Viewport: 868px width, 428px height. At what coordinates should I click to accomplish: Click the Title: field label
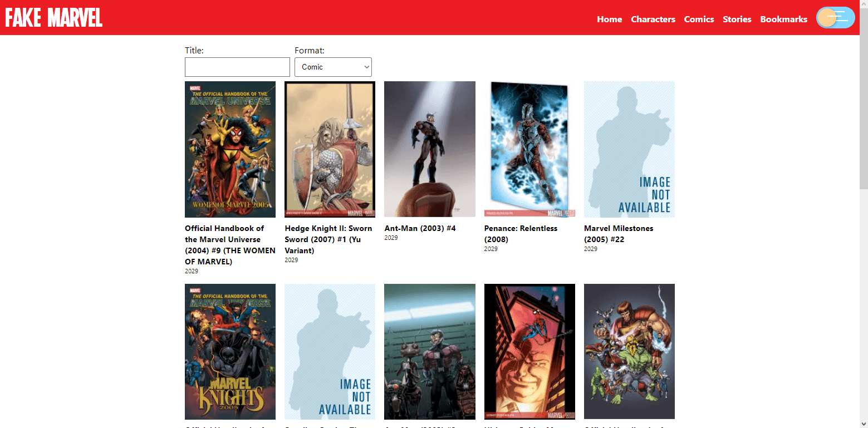pos(194,50)
